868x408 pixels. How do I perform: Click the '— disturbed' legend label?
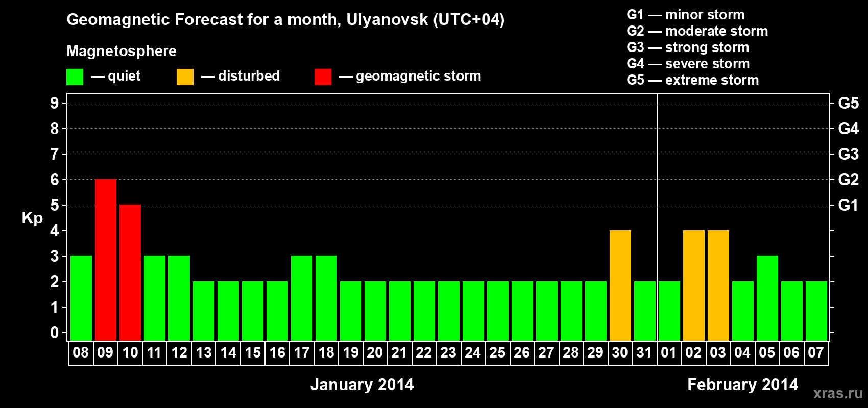[240, 76]
